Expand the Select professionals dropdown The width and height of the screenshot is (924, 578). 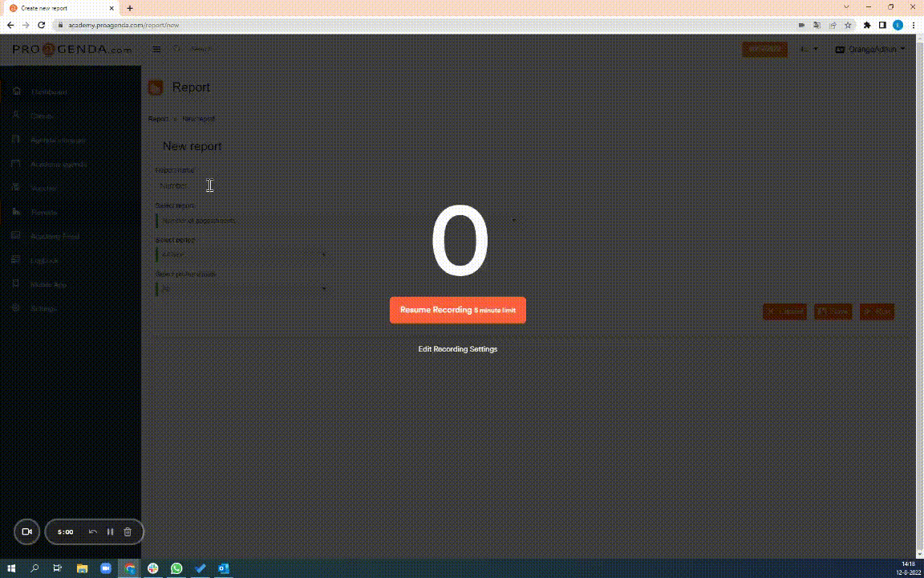pyautogui.click(x=242, y=288)
